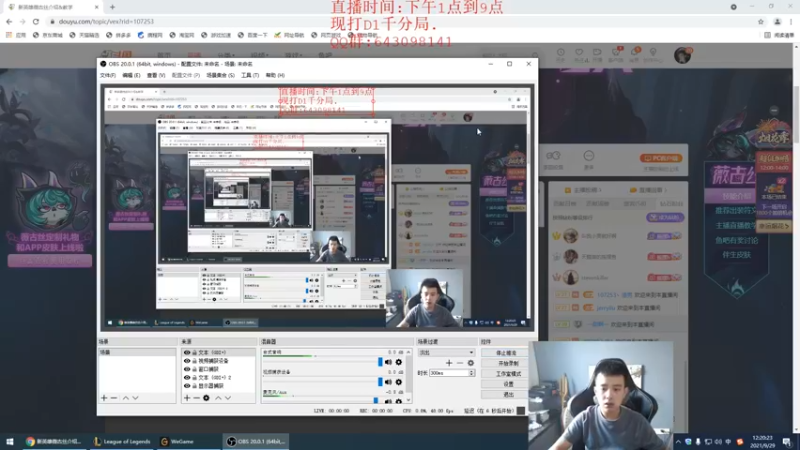This screenshot has width=800, height=450.
Task: Switch to League of Legends taskbar item
Action: 122,441
